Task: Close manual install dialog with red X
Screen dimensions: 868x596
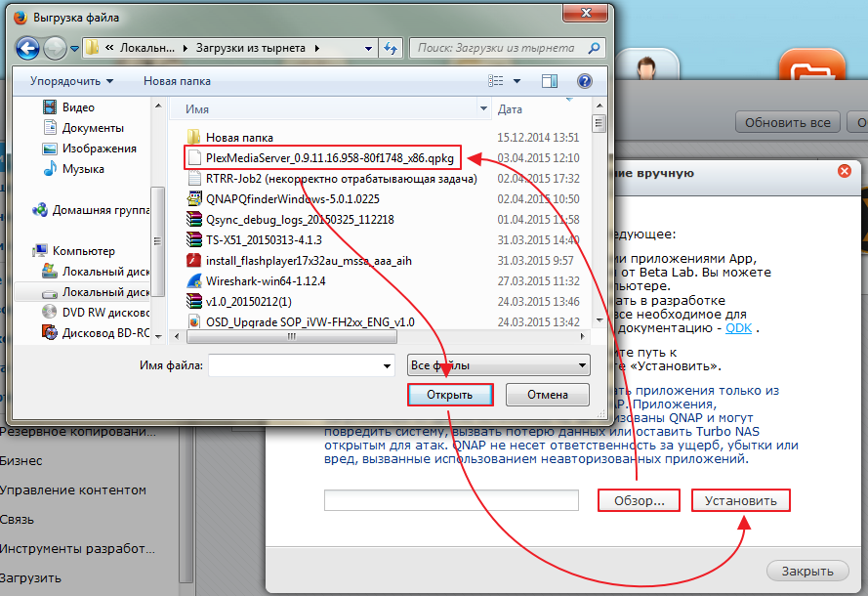Action: (x=845, y=171)
